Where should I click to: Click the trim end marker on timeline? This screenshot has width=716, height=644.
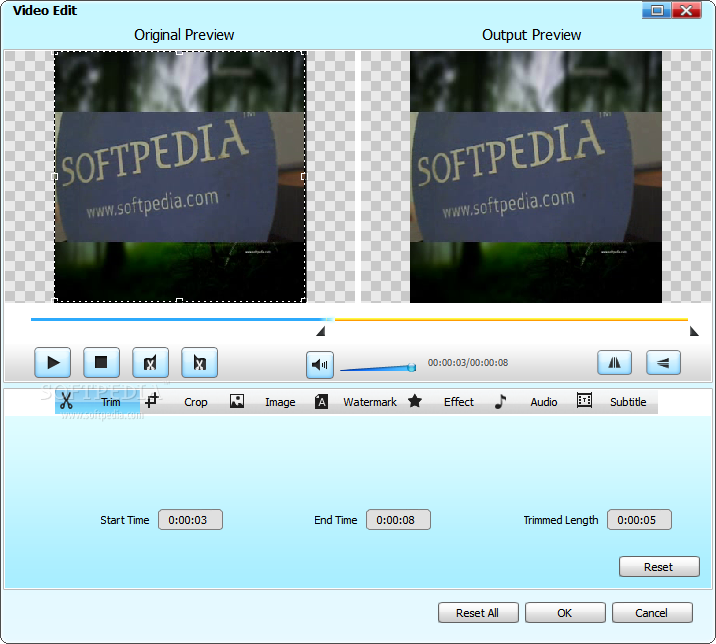pyautogui.click(x=694, y=331)
